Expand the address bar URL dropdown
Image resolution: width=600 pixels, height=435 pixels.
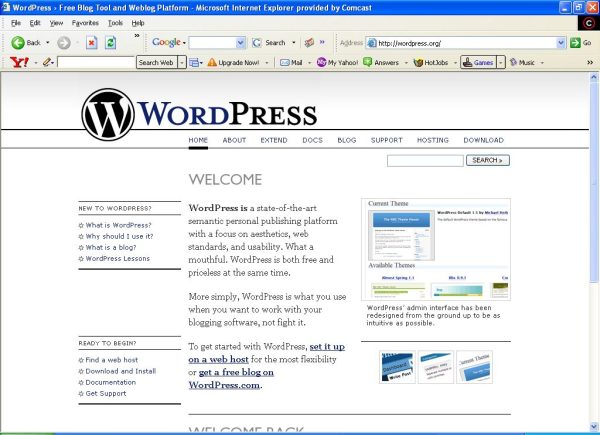pyautogui.click(x=561, y=43)
